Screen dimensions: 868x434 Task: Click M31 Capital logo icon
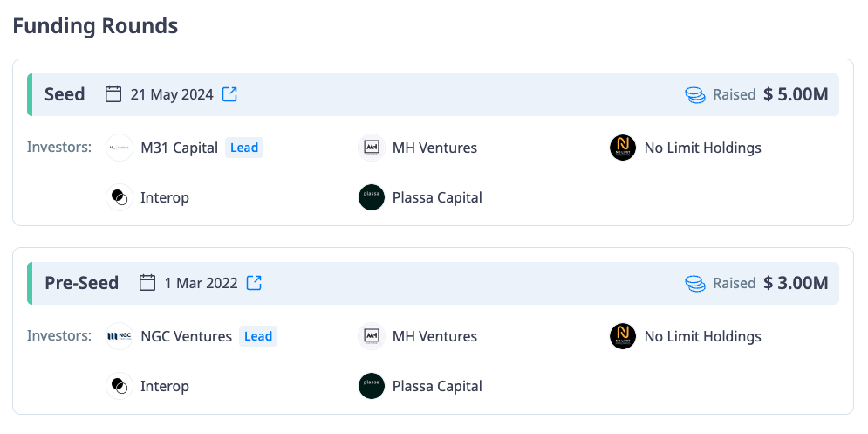(x=120, y=148)
